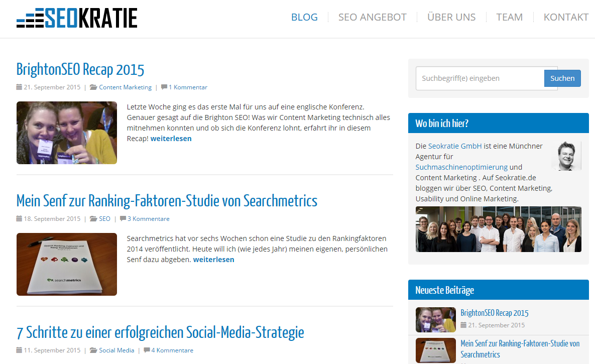Click the calendar icon beside 18. September 2015
Screen dimensions: 595x364
[18, 218]
